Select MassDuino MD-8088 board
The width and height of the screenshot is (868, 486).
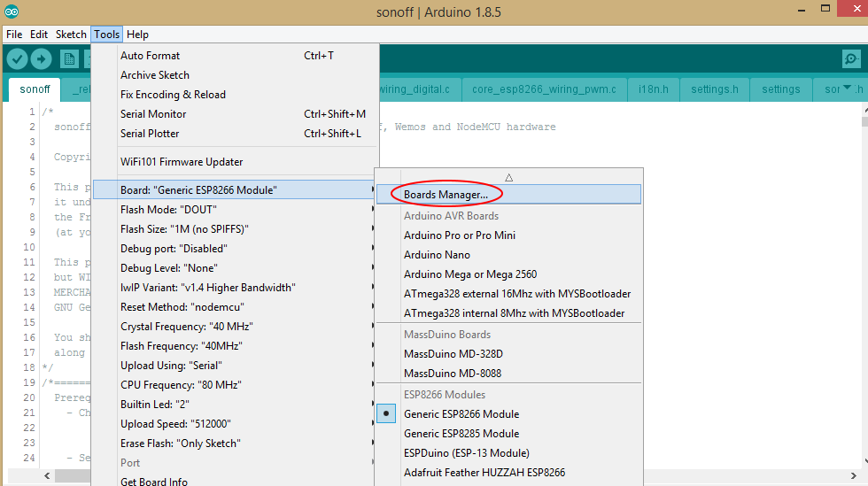(508, 373)
